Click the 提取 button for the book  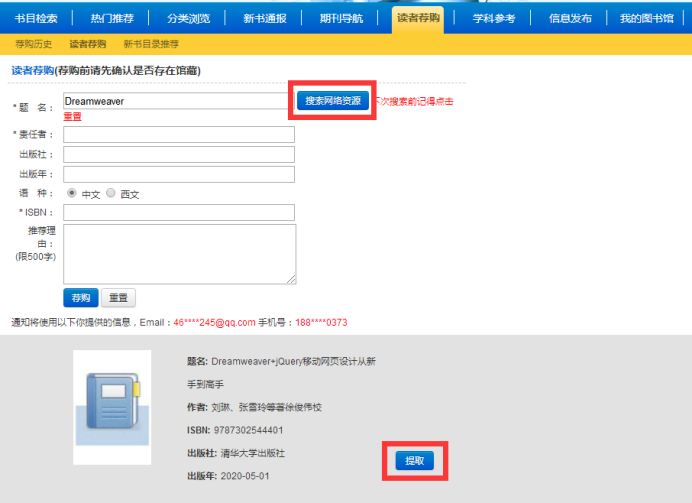point(414,461)
